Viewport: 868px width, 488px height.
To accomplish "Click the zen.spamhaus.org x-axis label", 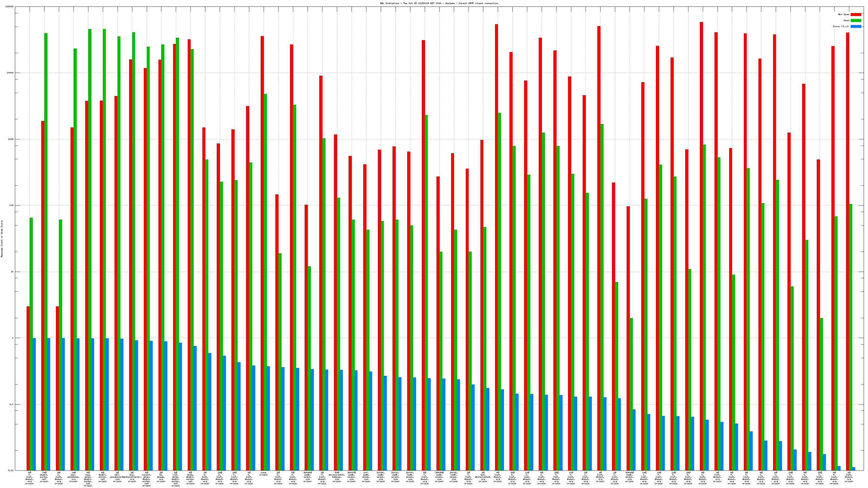I will [74, 477].
